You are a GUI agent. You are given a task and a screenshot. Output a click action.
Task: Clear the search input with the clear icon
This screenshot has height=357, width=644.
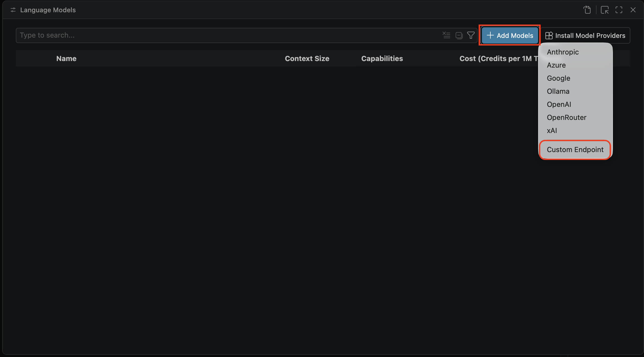point(446,35)
